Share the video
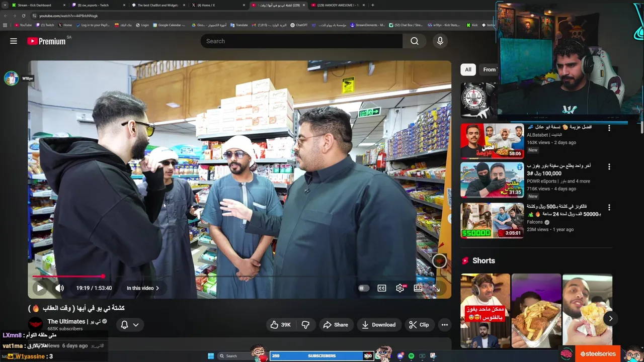The width and height of the screenshot is (644, 362). [336, 325]
